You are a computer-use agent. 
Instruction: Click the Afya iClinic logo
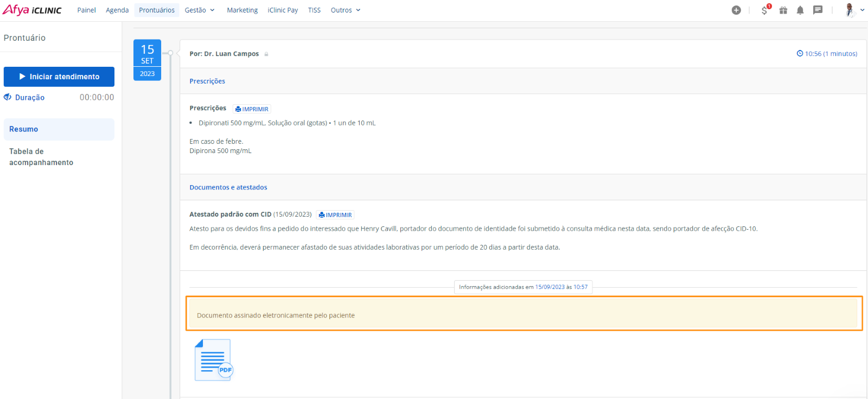coord(33,10)
